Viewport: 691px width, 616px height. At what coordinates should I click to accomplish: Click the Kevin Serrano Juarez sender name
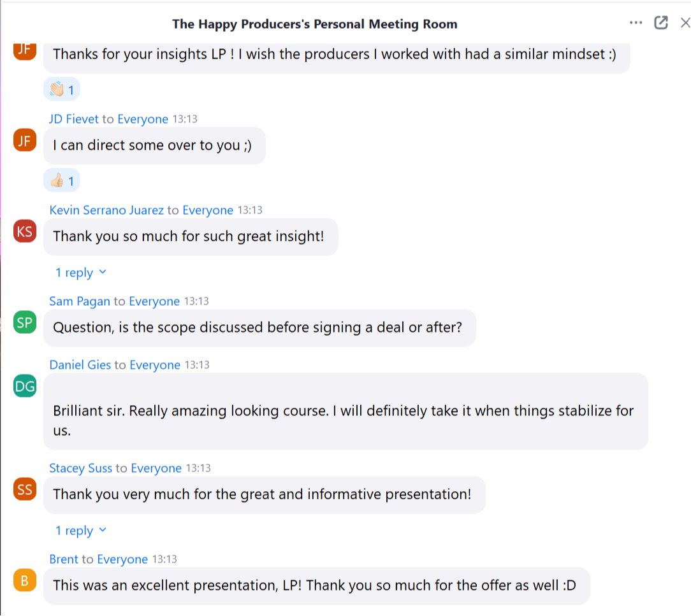pos(106,210)
